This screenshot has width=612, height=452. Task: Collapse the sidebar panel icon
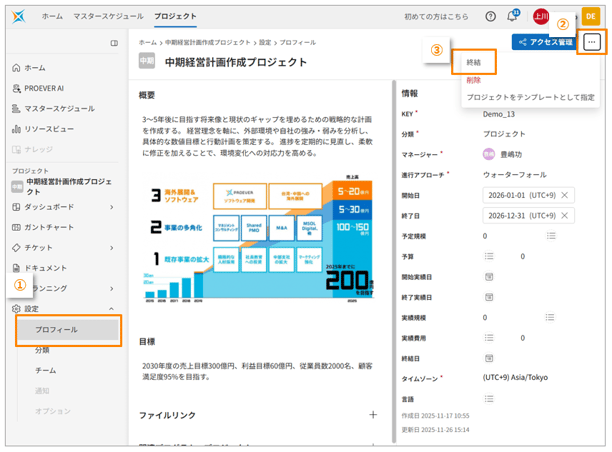114,44
